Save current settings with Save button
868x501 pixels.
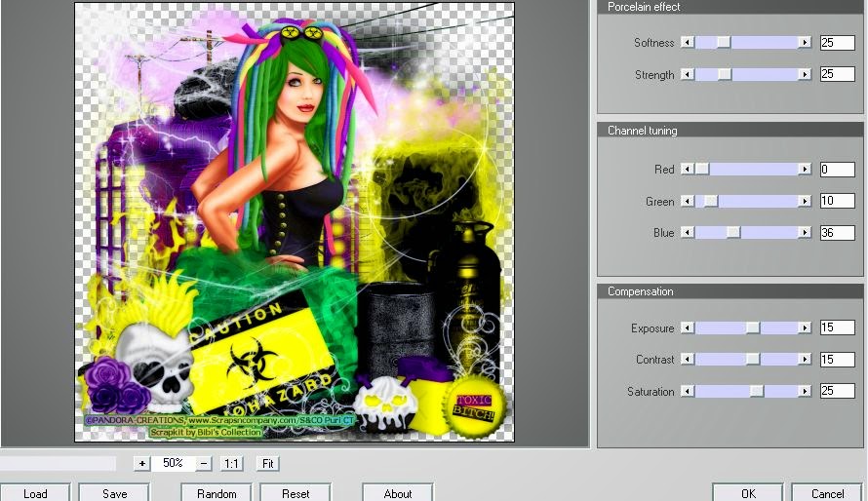click(114, 493)
